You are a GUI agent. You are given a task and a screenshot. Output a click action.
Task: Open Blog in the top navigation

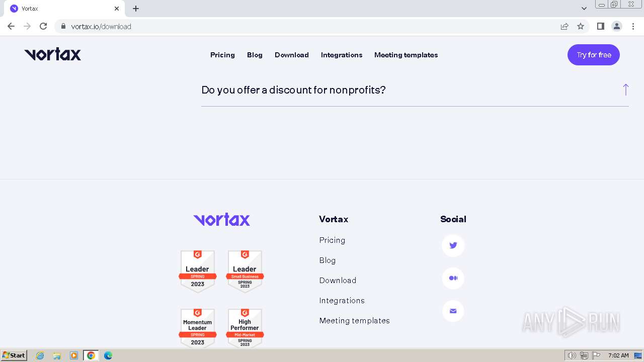pyautogui.click(x=255, y=55)
